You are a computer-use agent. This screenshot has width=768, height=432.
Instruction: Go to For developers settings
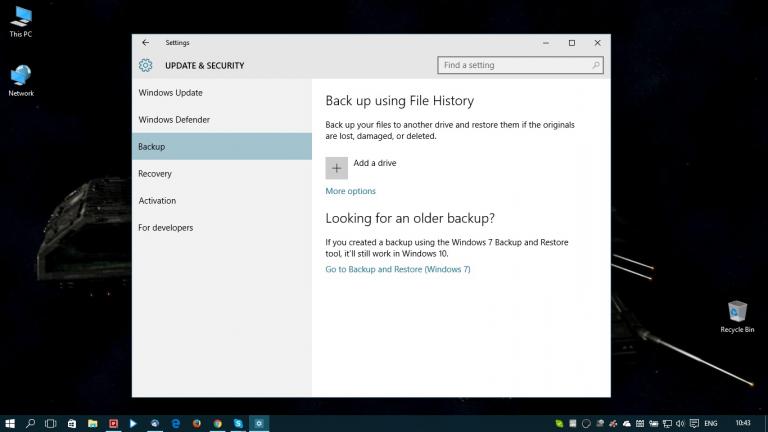click(166, 228)
